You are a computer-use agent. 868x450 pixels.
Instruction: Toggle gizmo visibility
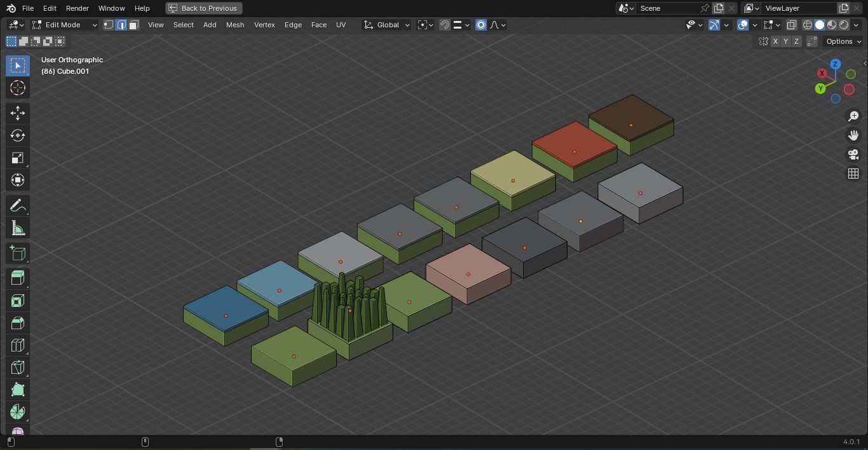point(714,25)
